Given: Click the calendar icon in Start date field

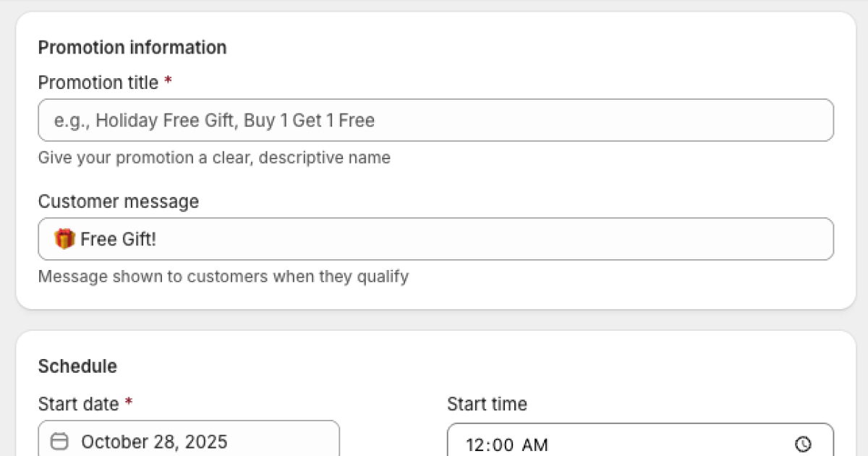Looking at the screenshot, I should [x=61, y=442].
